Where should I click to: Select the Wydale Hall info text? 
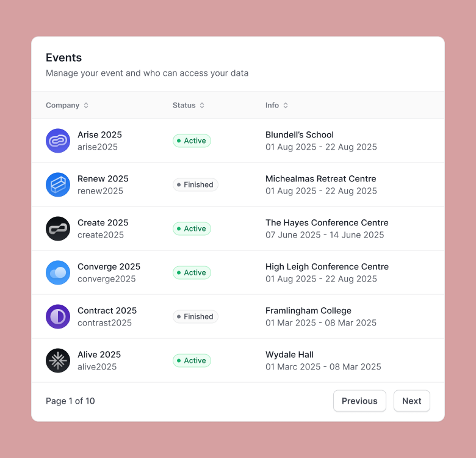click(289, 354)
